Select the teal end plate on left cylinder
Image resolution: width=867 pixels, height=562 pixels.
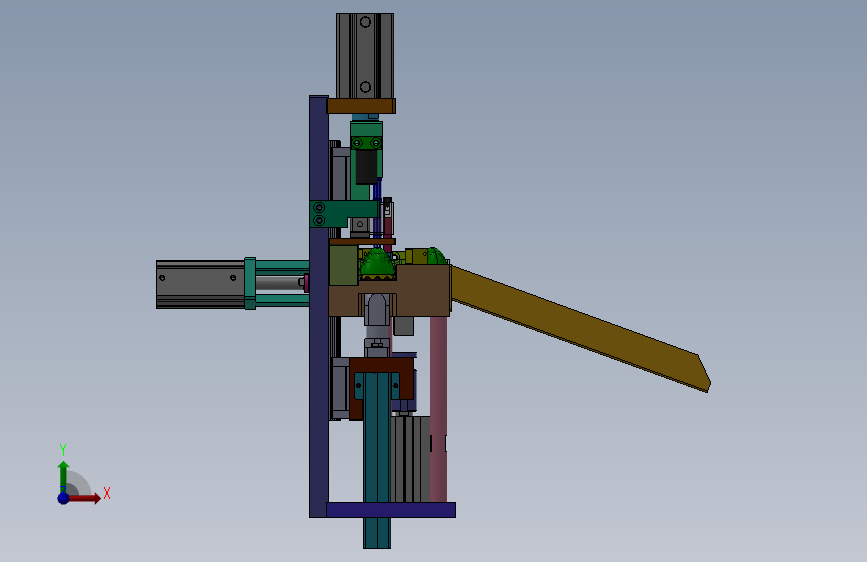click(x=250, y=283)
